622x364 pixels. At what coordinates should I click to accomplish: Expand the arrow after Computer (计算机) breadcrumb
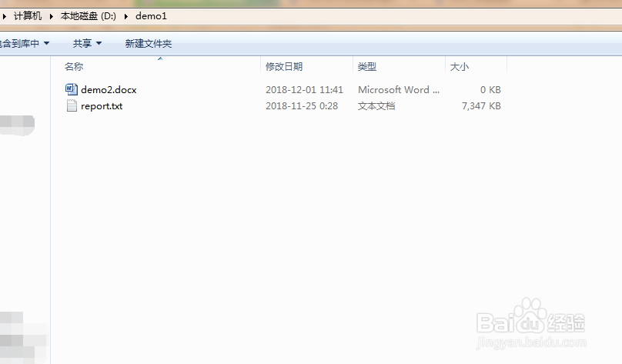click(51, 16)
